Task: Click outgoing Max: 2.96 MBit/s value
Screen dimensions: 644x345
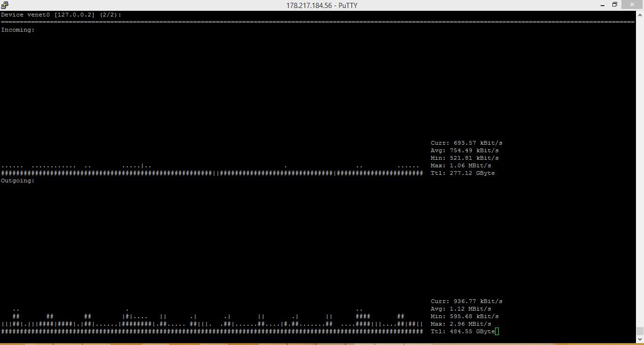Action: (x=461, y=324)
